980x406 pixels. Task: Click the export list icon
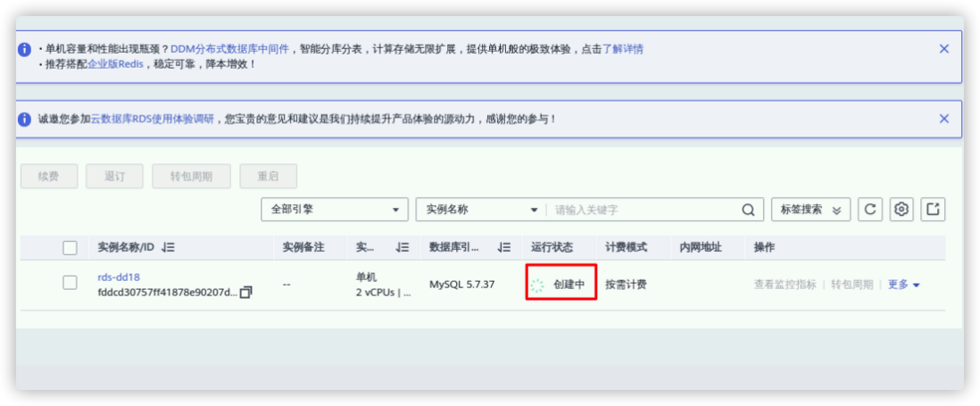click(933, 210)
